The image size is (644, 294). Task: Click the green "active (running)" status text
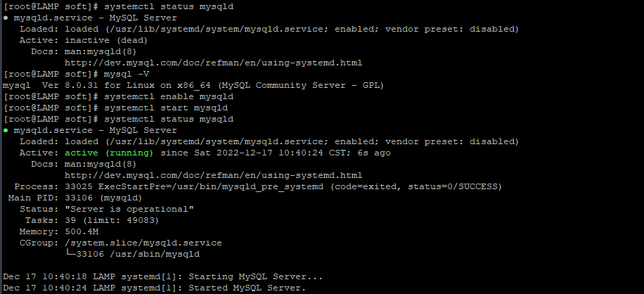click(109, 153)
